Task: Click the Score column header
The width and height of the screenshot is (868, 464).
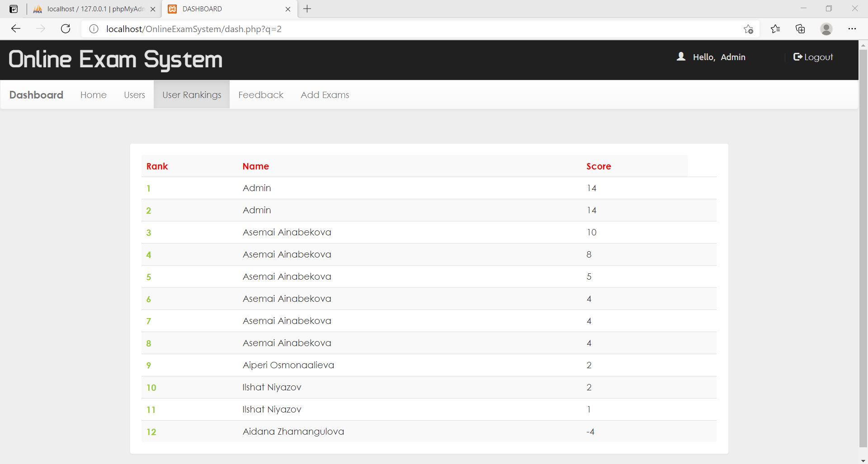Action: tap(599, 166)
